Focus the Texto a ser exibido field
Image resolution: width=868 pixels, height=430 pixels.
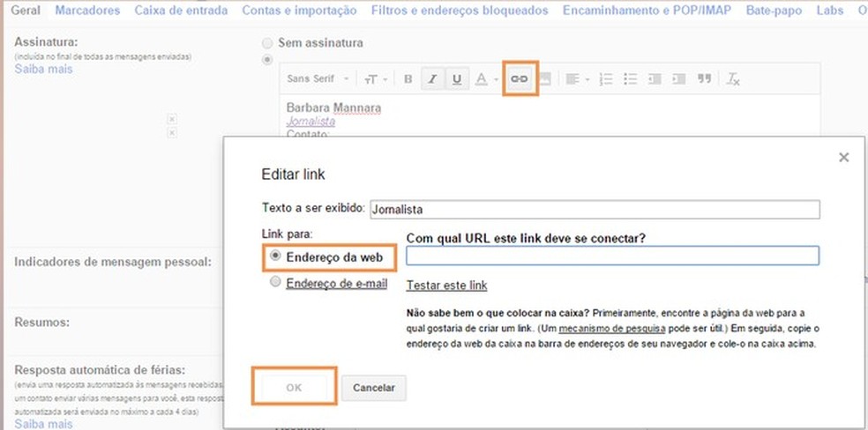(x=595, y=210)
